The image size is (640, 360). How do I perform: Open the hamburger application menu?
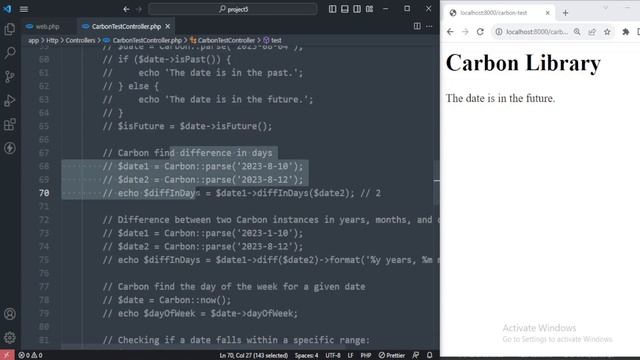(x=24, y=9)
